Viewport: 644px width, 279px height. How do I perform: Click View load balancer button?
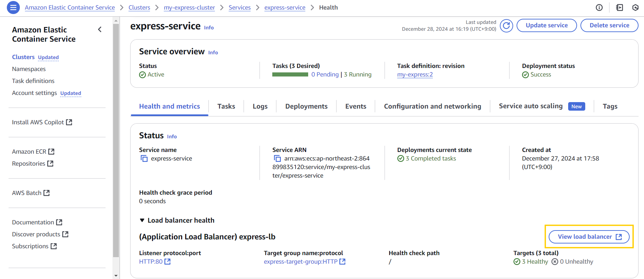click(589, 237)
